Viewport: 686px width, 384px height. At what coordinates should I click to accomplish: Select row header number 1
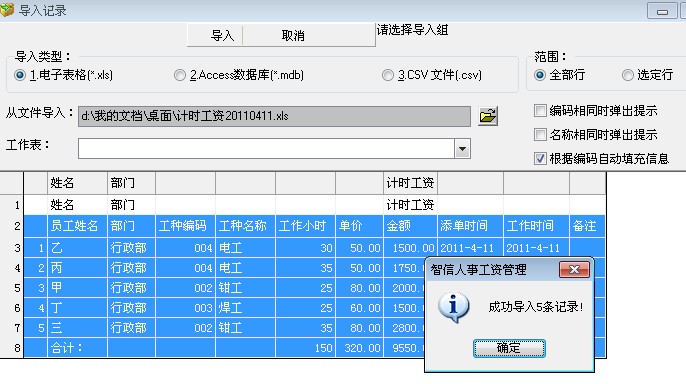point(12,205)
